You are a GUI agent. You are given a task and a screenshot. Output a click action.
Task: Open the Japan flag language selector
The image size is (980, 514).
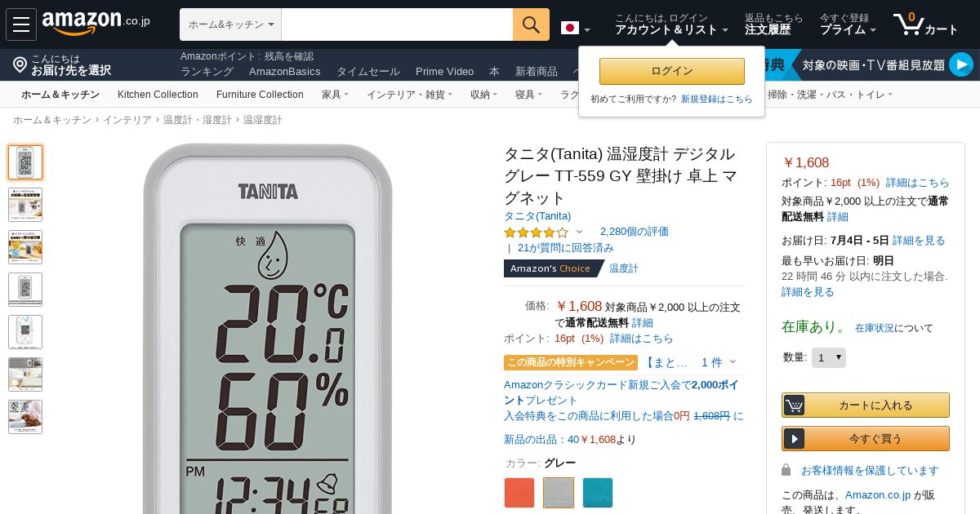(x=575, y=29)
